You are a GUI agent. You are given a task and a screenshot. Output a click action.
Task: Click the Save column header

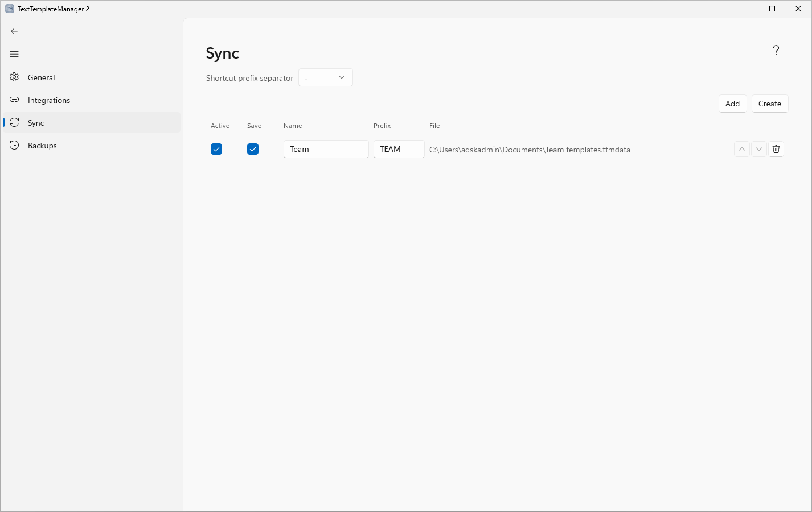point(255,126)
